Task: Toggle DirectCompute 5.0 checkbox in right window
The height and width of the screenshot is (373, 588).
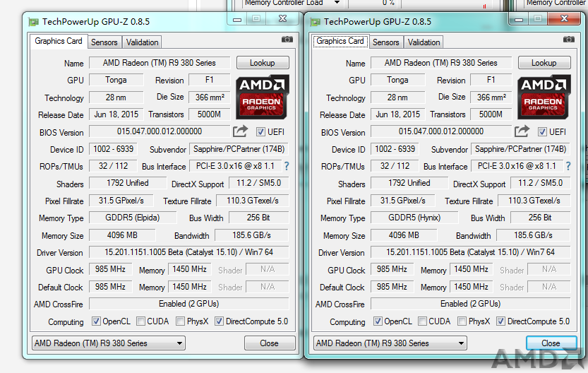Action: 500,321
